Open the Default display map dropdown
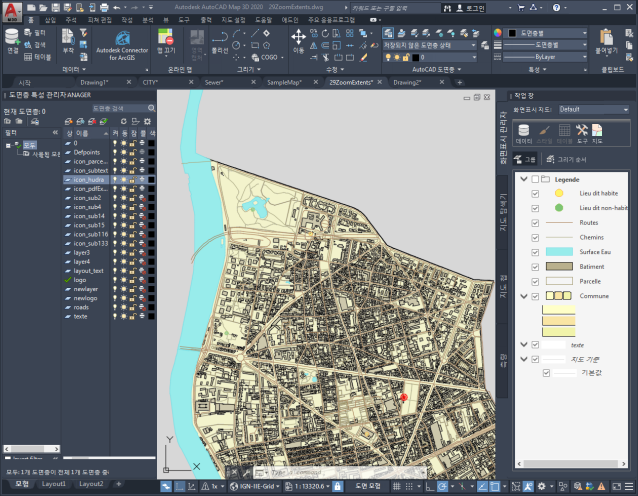This screenshot has width=638, height=496. point(593,109)
